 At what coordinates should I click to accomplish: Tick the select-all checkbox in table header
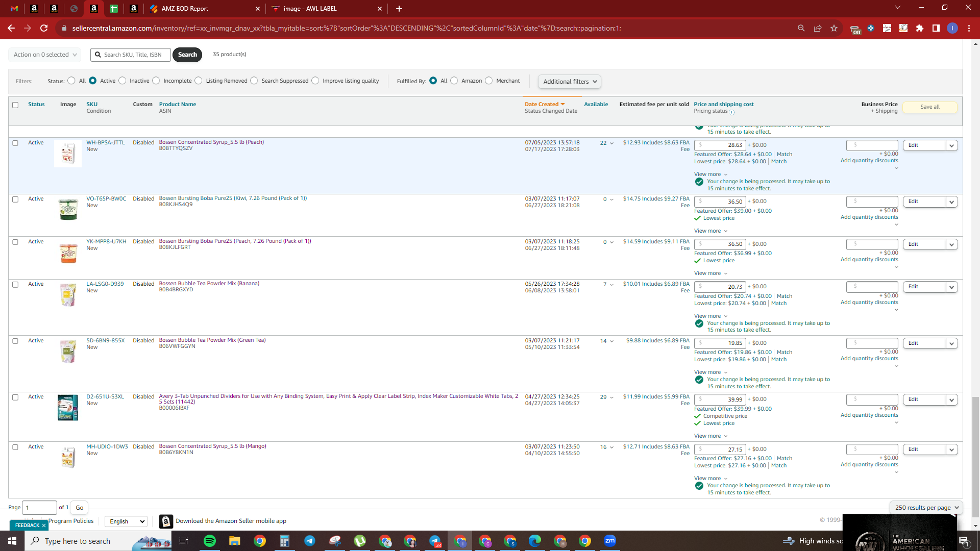[x=15, y=105]
